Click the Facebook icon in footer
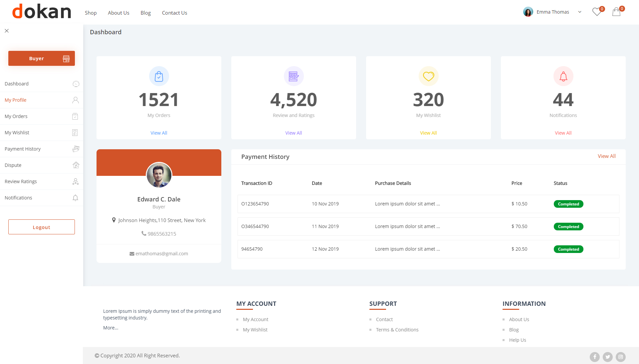 point(595,357)
